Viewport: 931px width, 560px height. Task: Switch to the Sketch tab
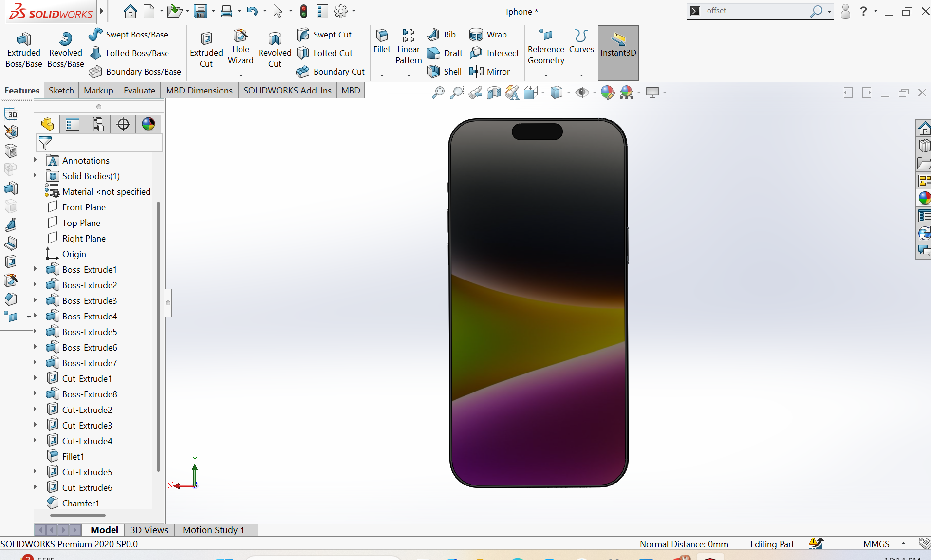point(61,91)
